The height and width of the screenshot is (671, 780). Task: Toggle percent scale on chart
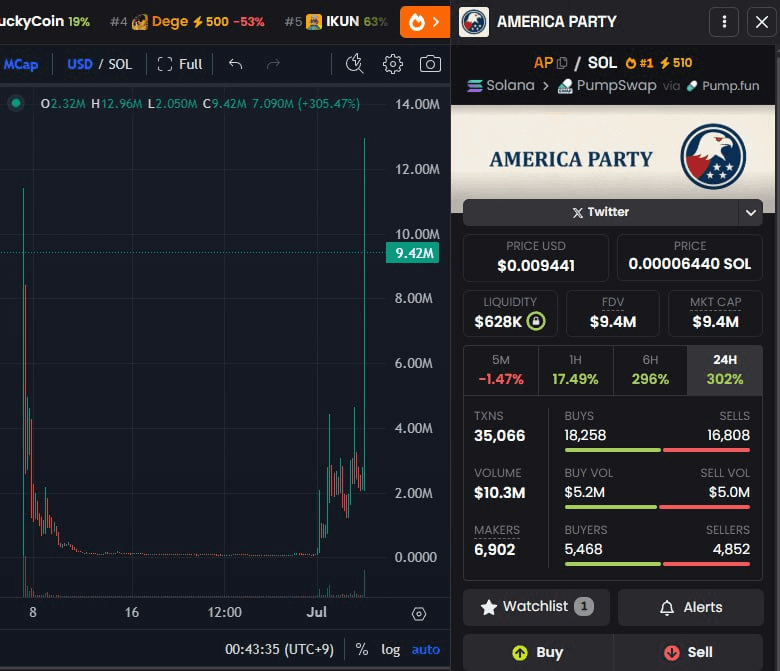pos(362,649)
